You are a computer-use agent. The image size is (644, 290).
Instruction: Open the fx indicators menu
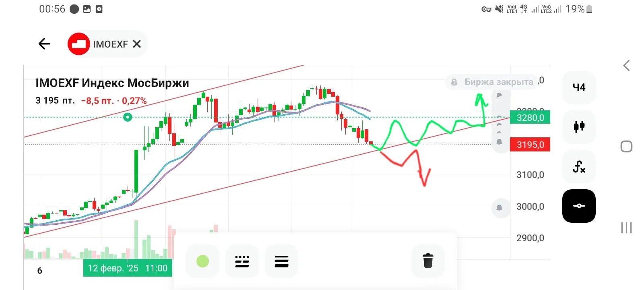click(x=579, y=166)
